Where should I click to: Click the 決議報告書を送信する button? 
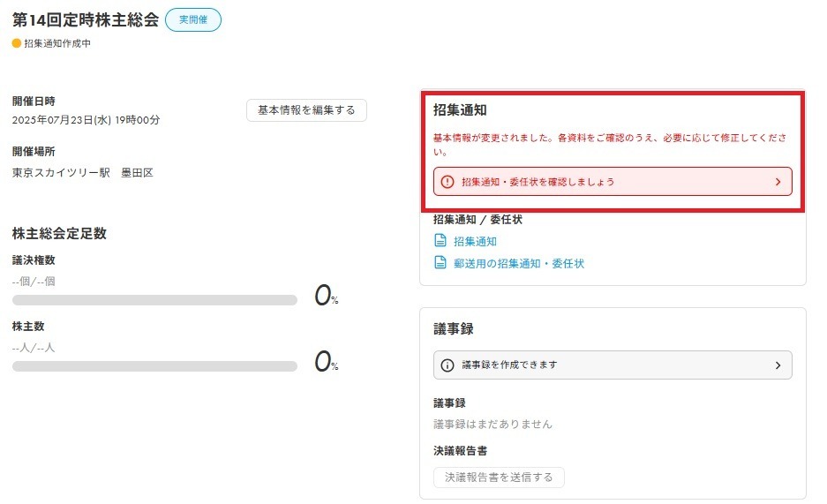click(x=499, y=478)
